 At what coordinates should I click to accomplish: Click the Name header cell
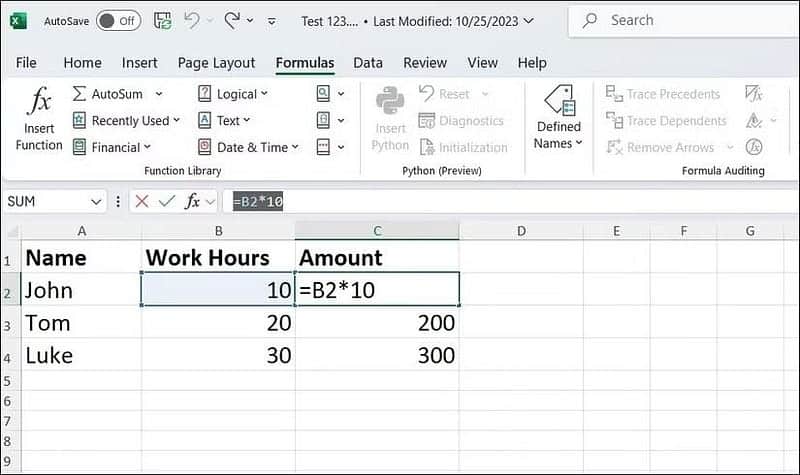point(82,257)
